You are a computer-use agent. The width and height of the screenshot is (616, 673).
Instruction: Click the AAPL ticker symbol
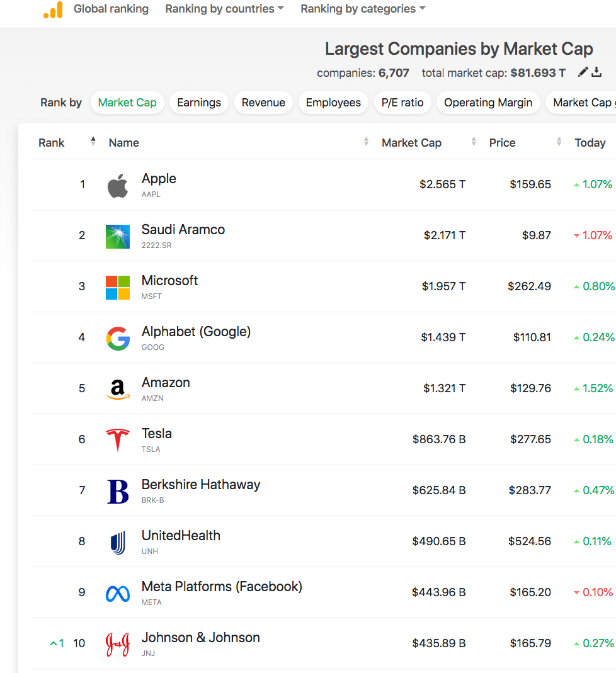tap(151, 195)
